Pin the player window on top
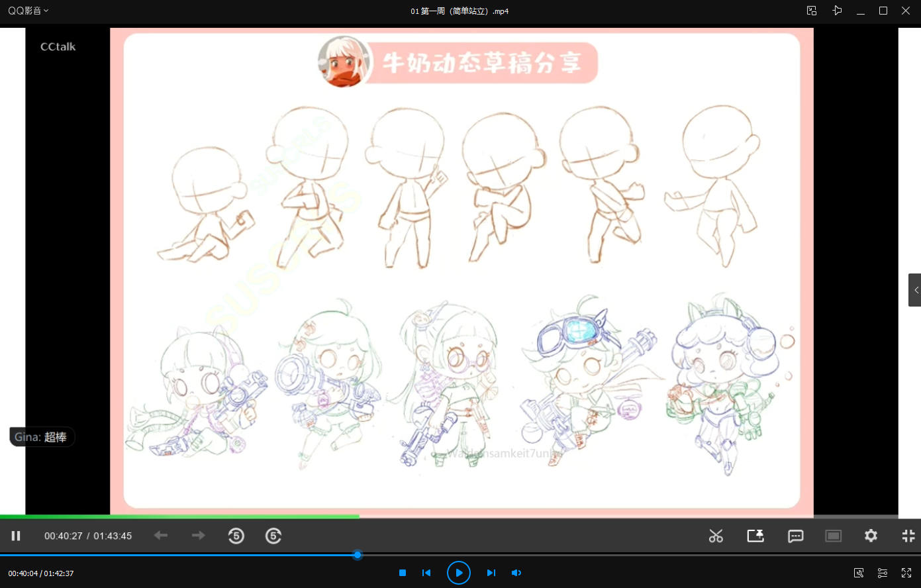This screenshot has height=588, width=921. click(x=837, y=11)
